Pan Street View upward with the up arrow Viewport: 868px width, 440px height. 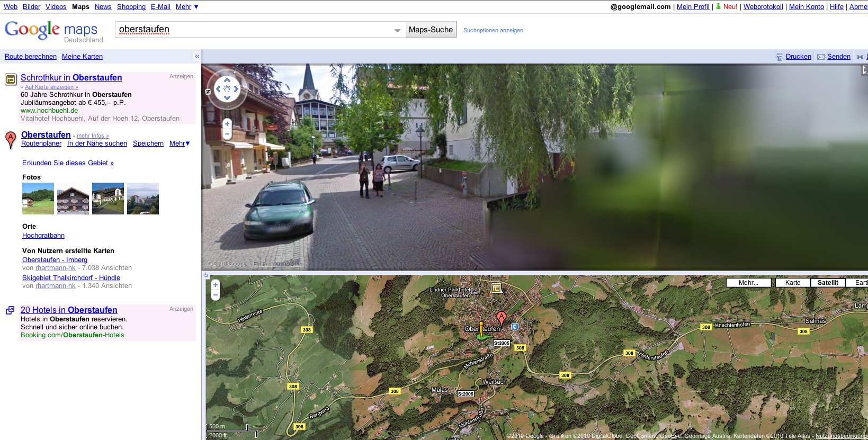click(227, 80)
